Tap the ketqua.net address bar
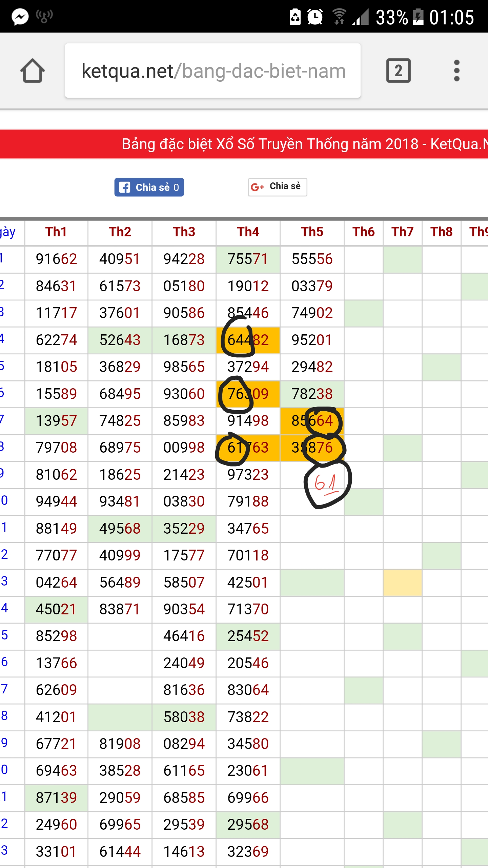Screen dimensions: 488x868 (x=213, y=71)
